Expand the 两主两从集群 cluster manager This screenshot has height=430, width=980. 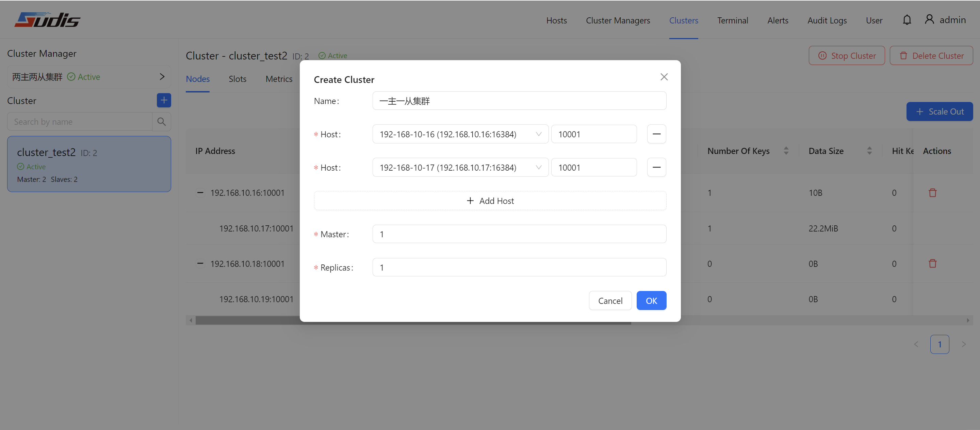click(x=162, y=77)
